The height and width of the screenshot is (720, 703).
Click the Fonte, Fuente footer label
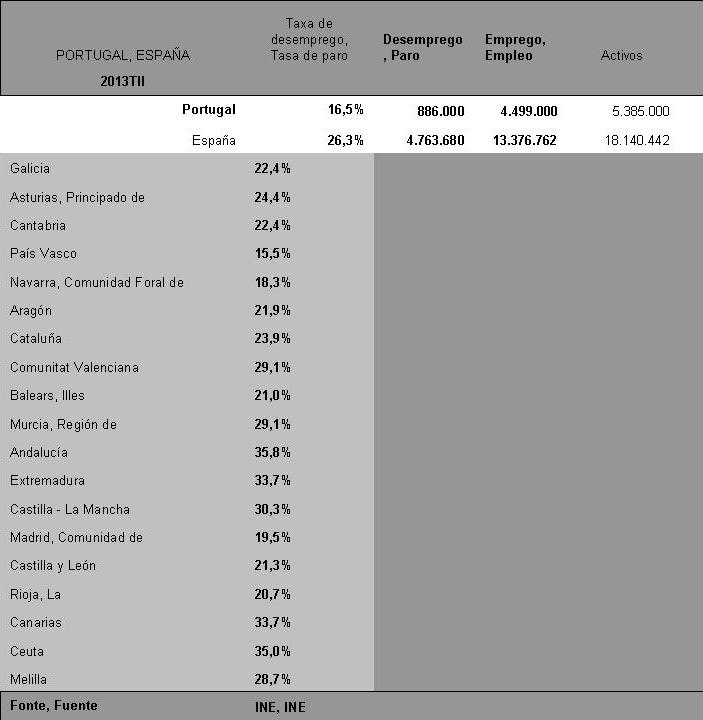coord(54,705)
